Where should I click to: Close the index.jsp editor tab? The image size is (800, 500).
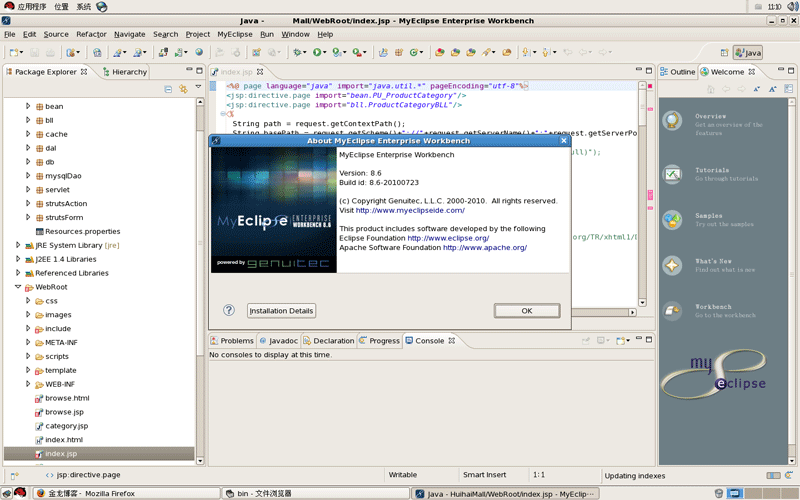pyautogui.click(x=260, y=72)
